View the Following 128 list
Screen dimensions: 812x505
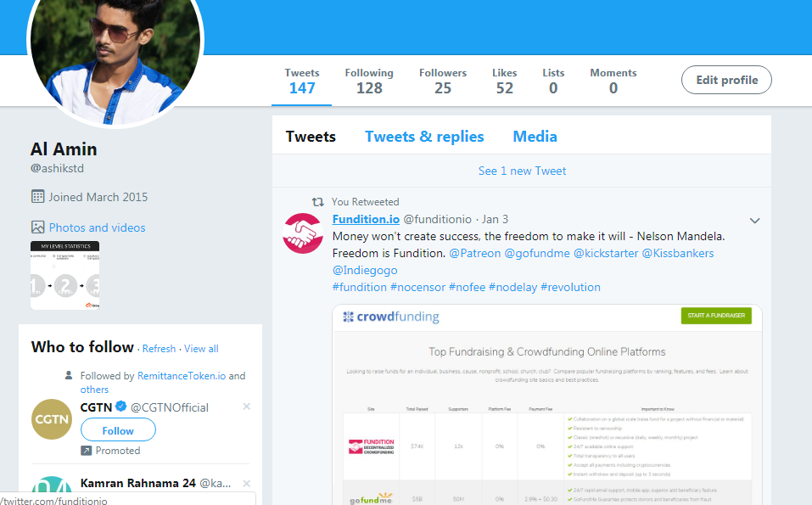tap(369, 81)
